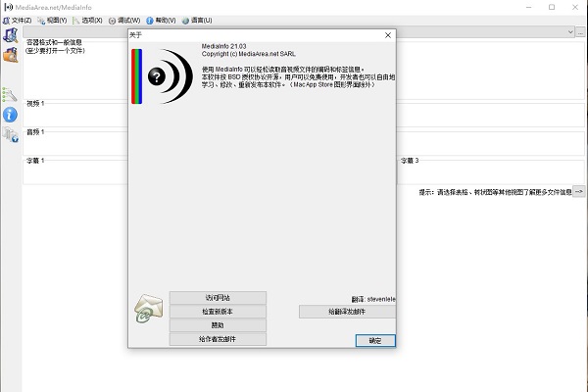Click the '视频 1' section label
This screenshot has height=392, width=588.
click(x=35, y=104)
